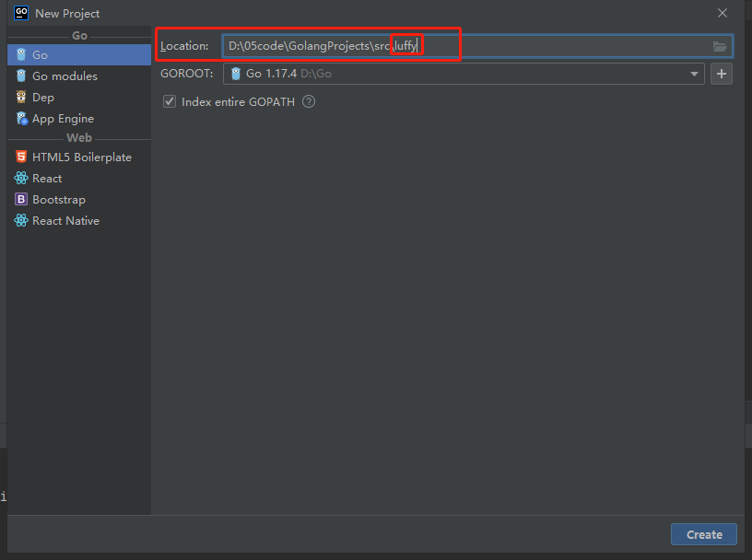Viewport: 752px width, 560px height.
Task: Open help for Index entire GOPATH
Action: tap(309, 101)
